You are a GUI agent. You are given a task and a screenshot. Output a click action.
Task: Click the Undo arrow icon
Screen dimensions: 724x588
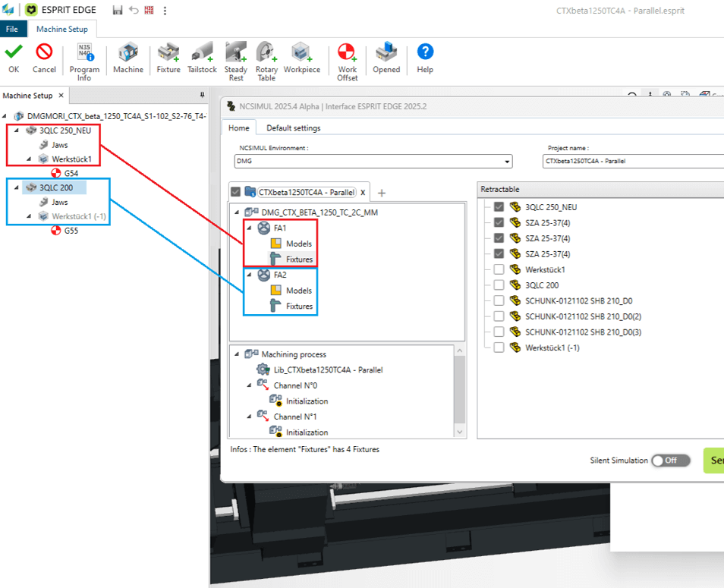coord(134,10)
